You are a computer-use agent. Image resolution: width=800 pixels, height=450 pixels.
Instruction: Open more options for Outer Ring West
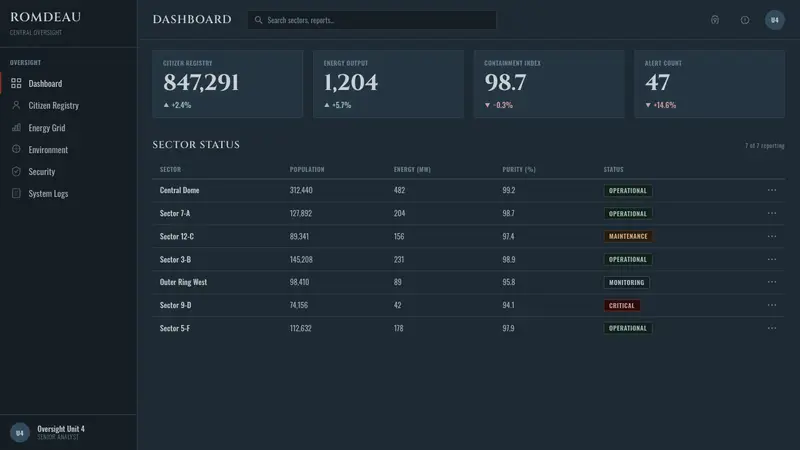(772, 282)
